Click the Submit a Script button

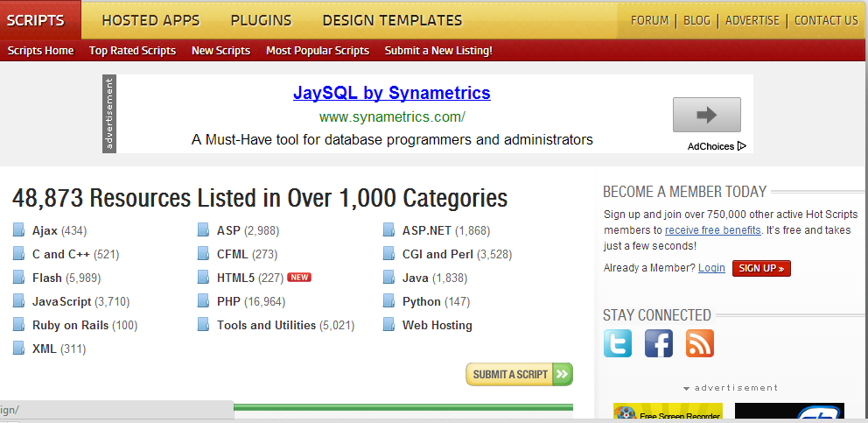519,375
